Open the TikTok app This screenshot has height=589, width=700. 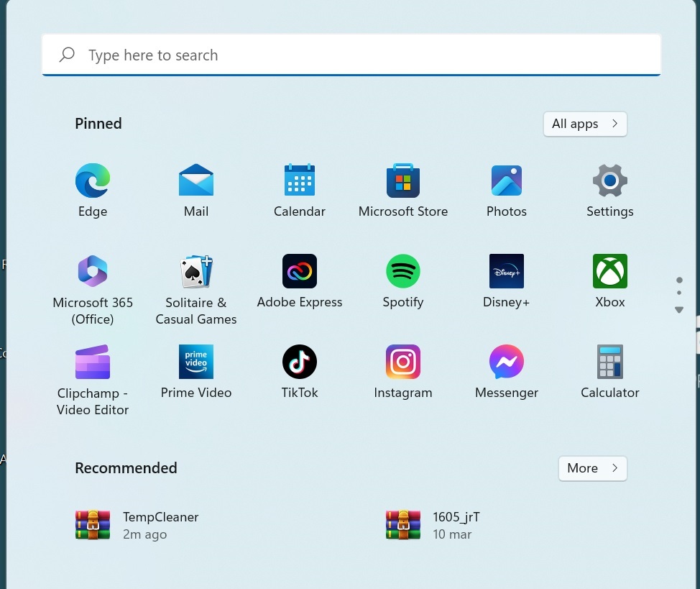[x=300, y=372]
